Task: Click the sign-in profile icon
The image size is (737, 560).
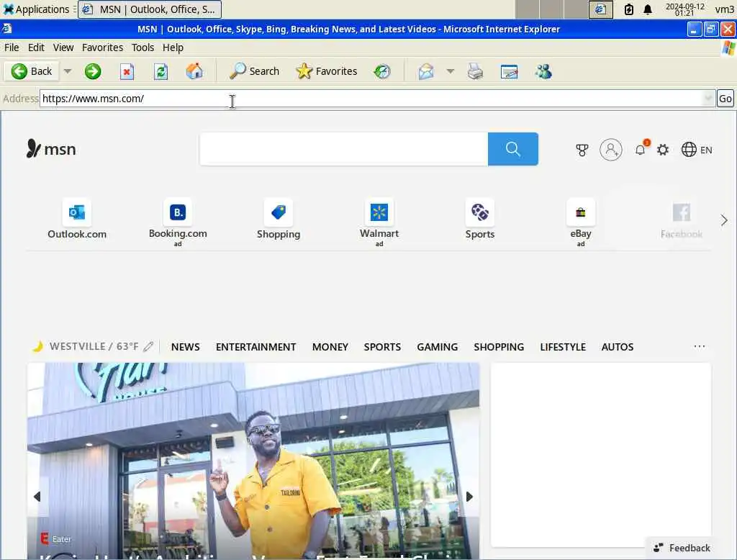Action: click(610, 150)
